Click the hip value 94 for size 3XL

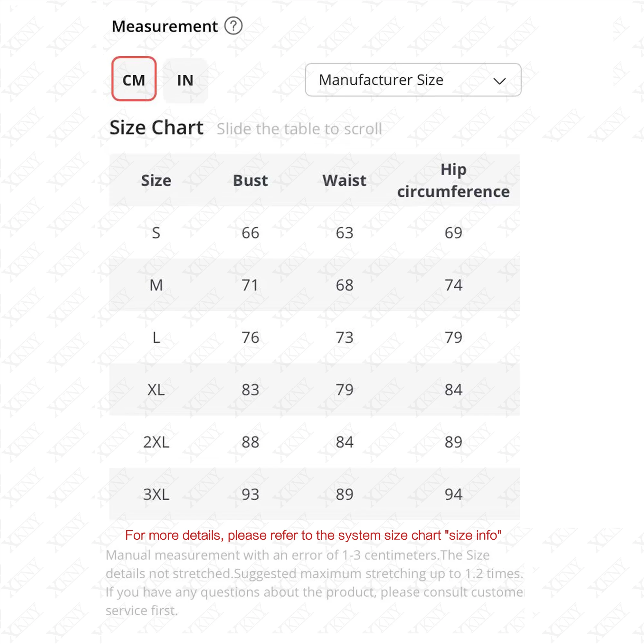pyautogui.click(x=453, y=495)
